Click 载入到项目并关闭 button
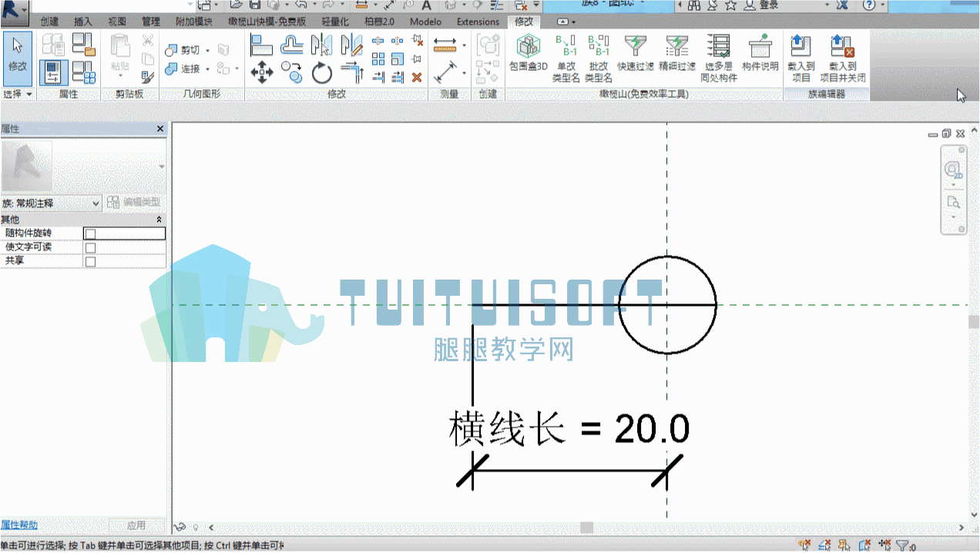Screen dimensions: 980x553 842,58
